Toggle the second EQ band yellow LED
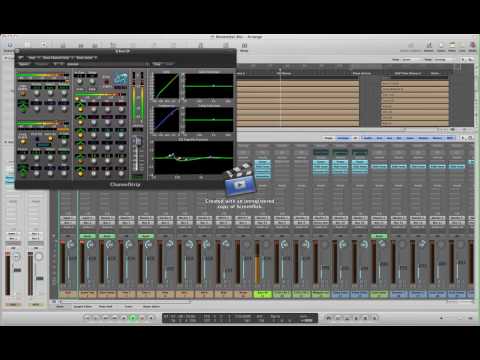This screenshot has height=360, width=480. tap(80, 123)
